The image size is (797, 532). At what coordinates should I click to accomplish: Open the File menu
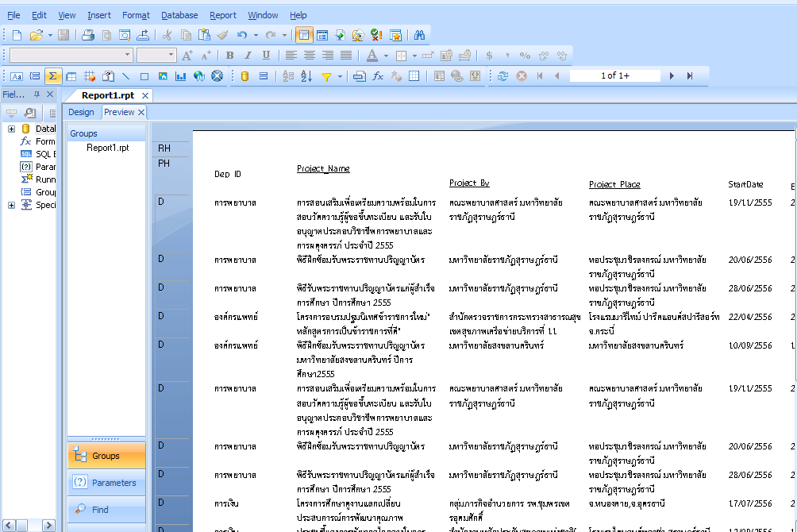(13, 15)
